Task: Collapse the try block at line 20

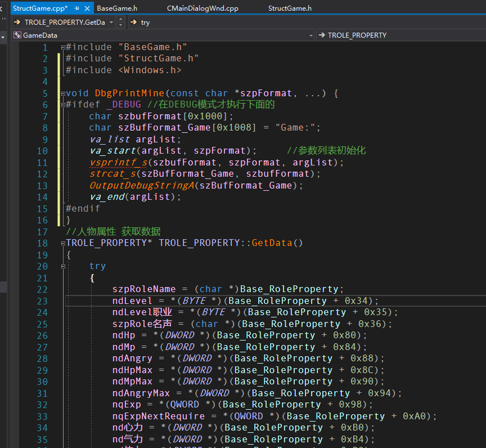Action: (x=63, y=266)
